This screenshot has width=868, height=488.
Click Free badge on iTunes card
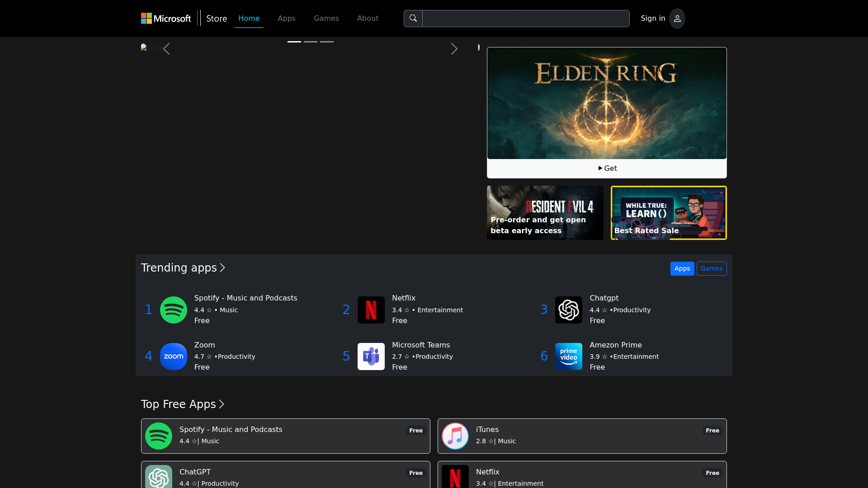tap(712, 431)
